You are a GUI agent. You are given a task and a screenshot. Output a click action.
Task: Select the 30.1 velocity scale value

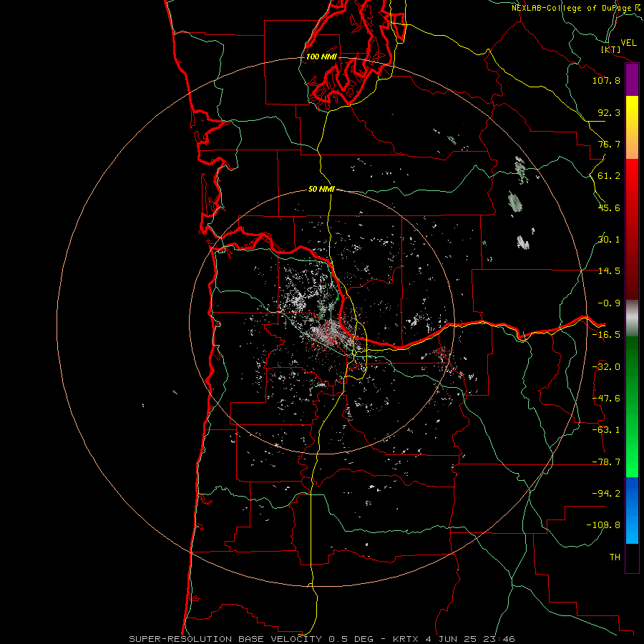click(x=609, y=240)
